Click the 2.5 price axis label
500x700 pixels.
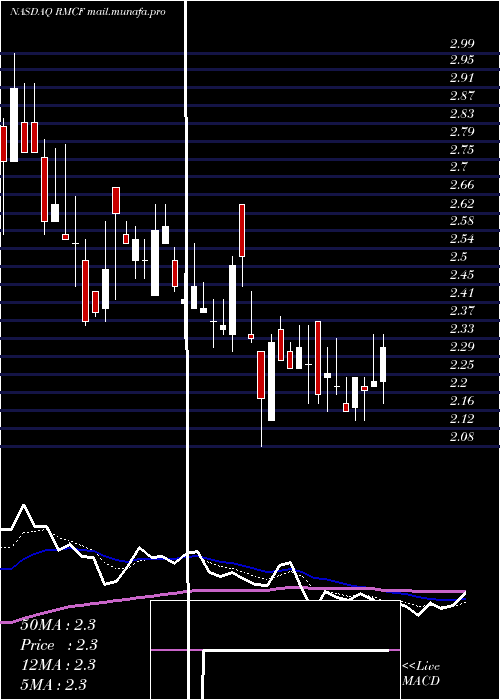click(x=458, y=257)
